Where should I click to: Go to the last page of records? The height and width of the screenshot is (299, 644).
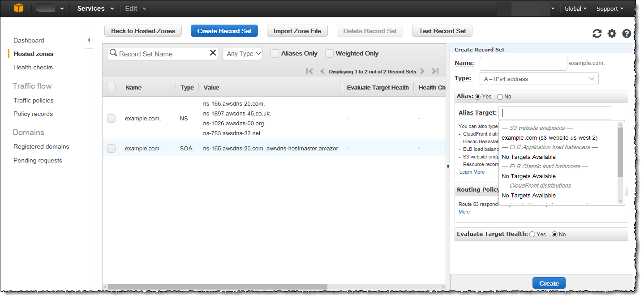point(434,72)
